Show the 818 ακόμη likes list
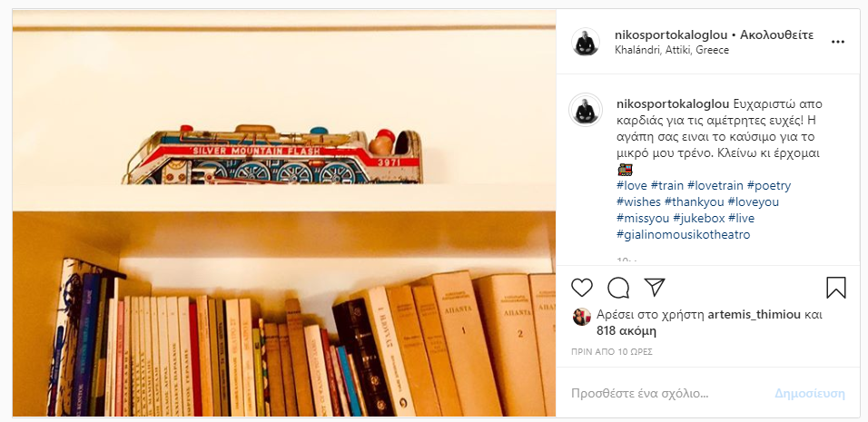 tap(626, 331)
